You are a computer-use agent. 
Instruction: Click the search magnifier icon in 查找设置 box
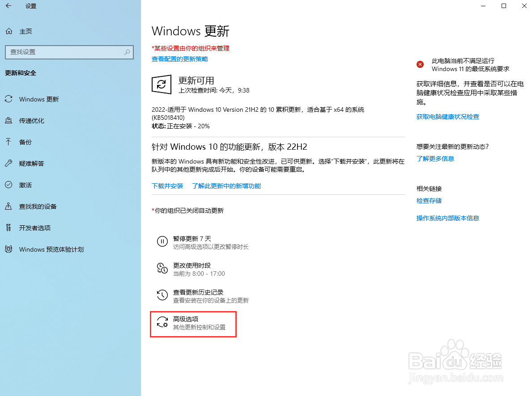(127, 52)
